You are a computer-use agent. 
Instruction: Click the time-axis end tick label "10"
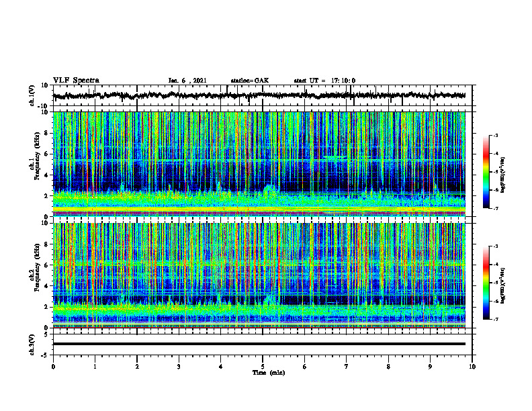[x=472, y=367]
